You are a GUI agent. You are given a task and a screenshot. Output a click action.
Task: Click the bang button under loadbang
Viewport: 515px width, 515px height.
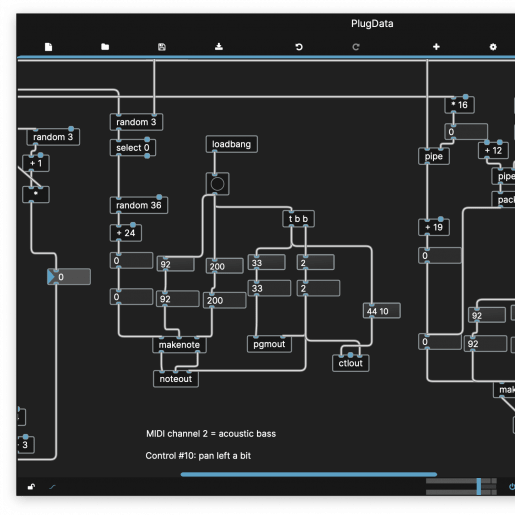(217, 184)
